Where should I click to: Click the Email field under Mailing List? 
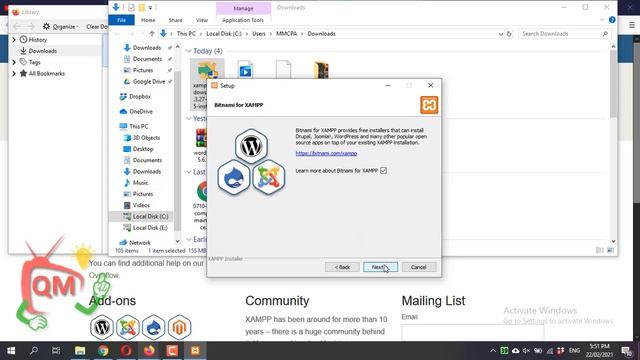[473, 332]
